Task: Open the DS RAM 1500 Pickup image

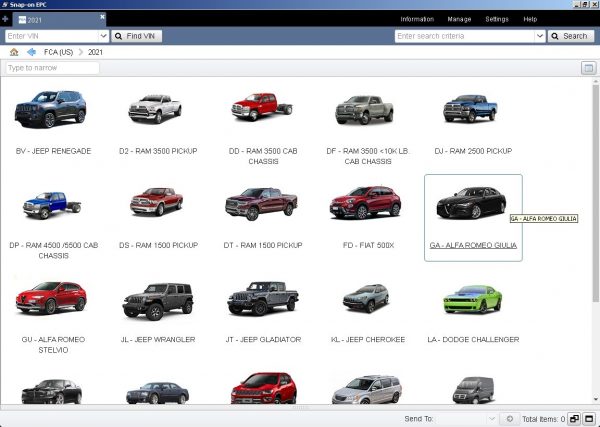Action: click(156, 201)
